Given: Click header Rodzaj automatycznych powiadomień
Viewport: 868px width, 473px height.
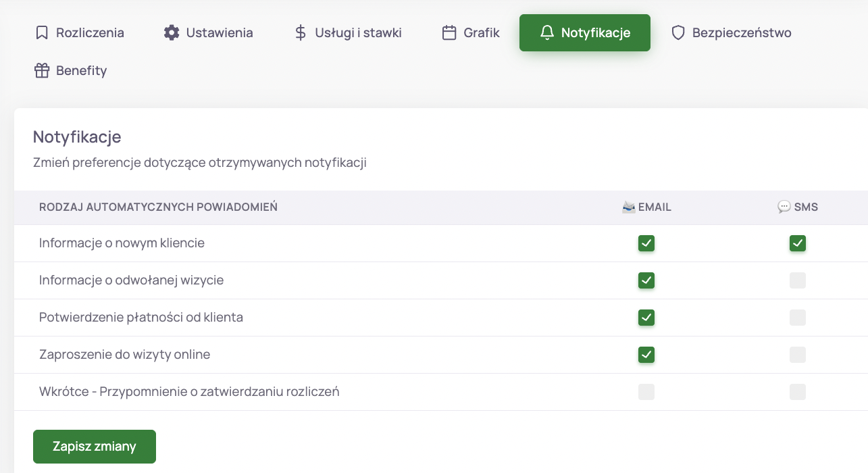Looking at the screenshot, I should 158,207.
